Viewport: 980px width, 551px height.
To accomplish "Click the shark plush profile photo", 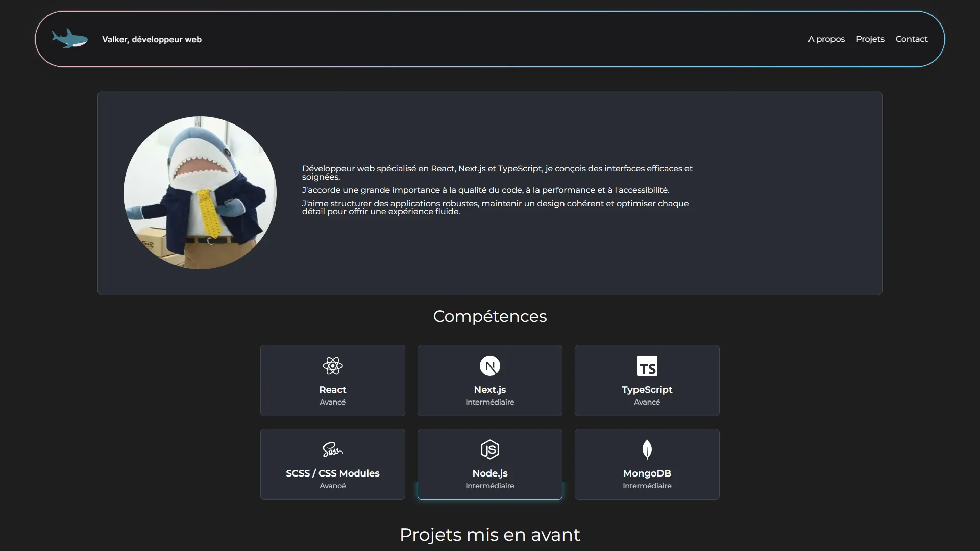I will point(200,193).
